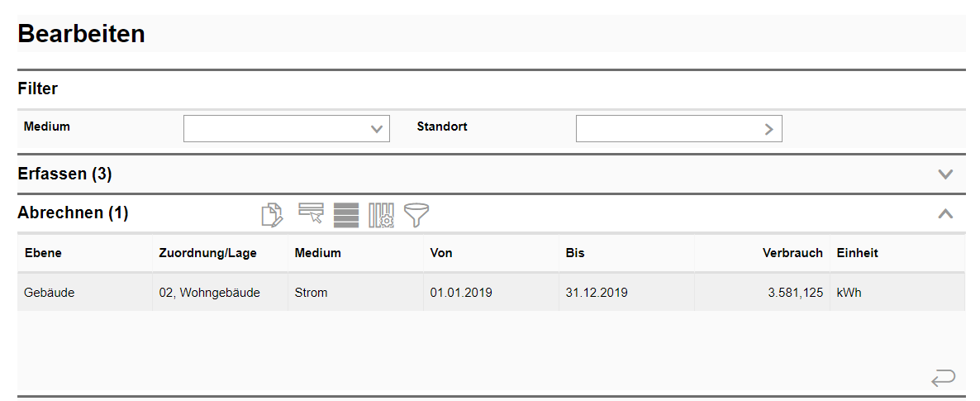
Task: Expand the Erfassen (3) section
Action: 945,174
